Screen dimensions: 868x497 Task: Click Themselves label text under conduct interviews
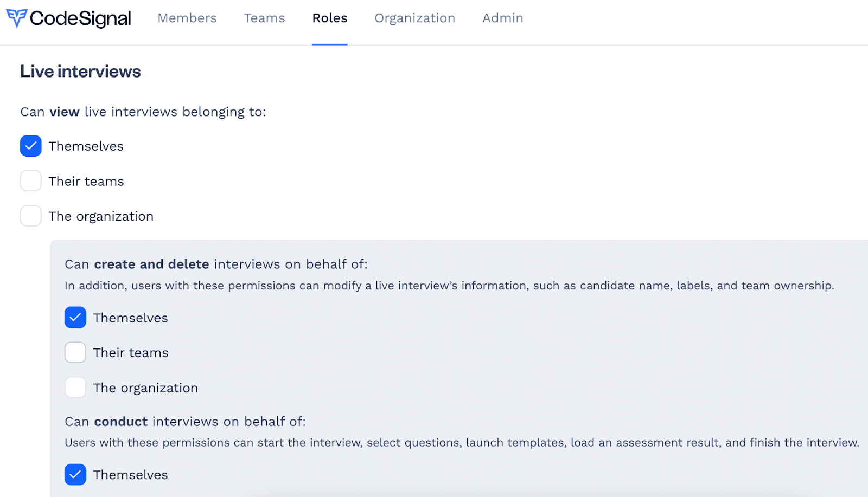coord(131,475)
